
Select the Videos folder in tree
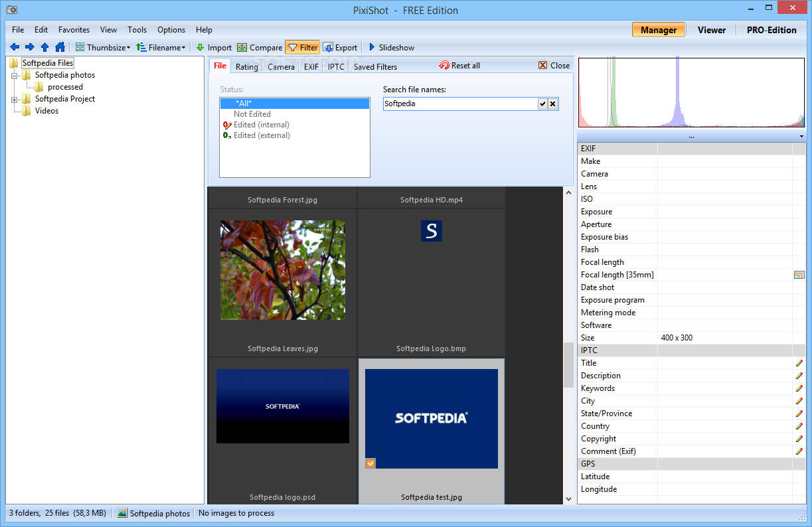coord(46,111)
